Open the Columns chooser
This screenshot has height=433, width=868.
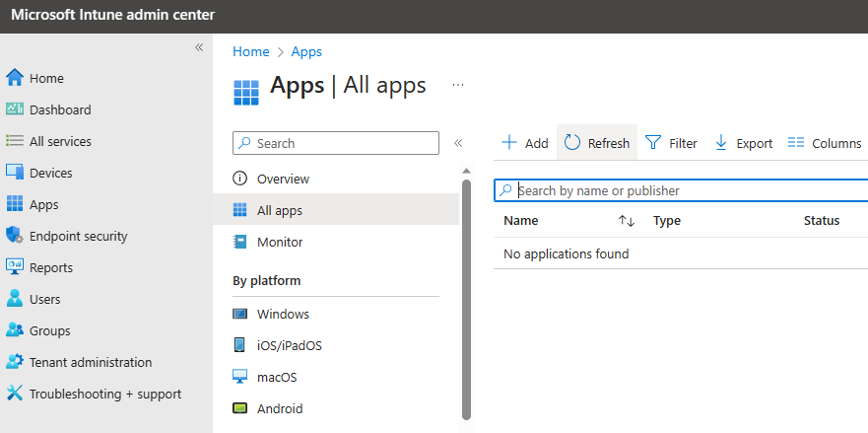click(x=825, y=143)
